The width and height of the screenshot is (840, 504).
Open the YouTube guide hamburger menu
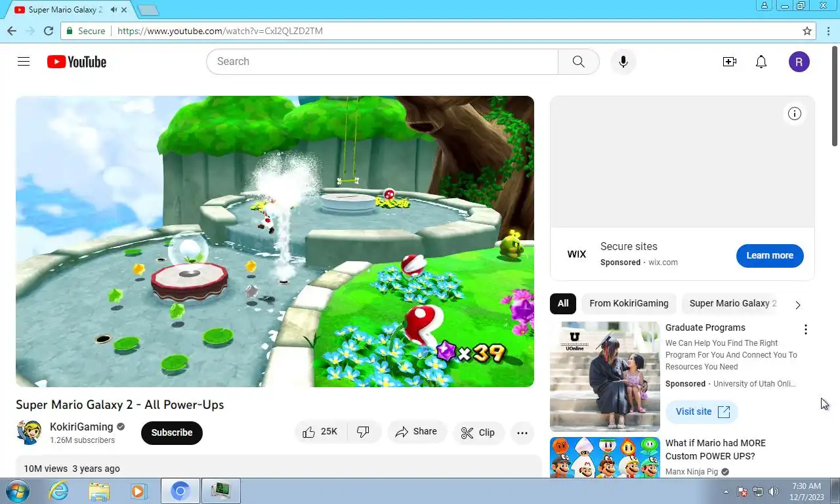pyautogui.click(x=24, y=62)
